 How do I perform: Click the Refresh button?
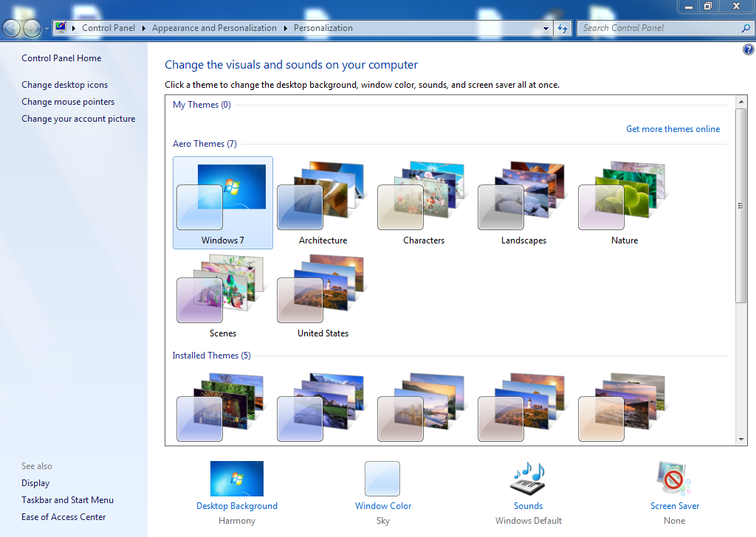point(562,29)
